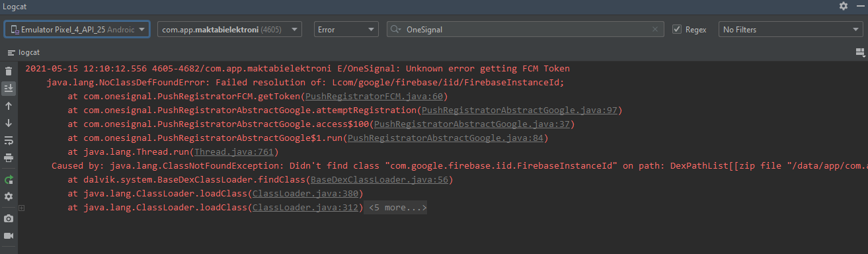The width and height of the screenshot is (868, 254).
Task: Toggle Use Soft Wraps icon
Action: coord(9,140)
